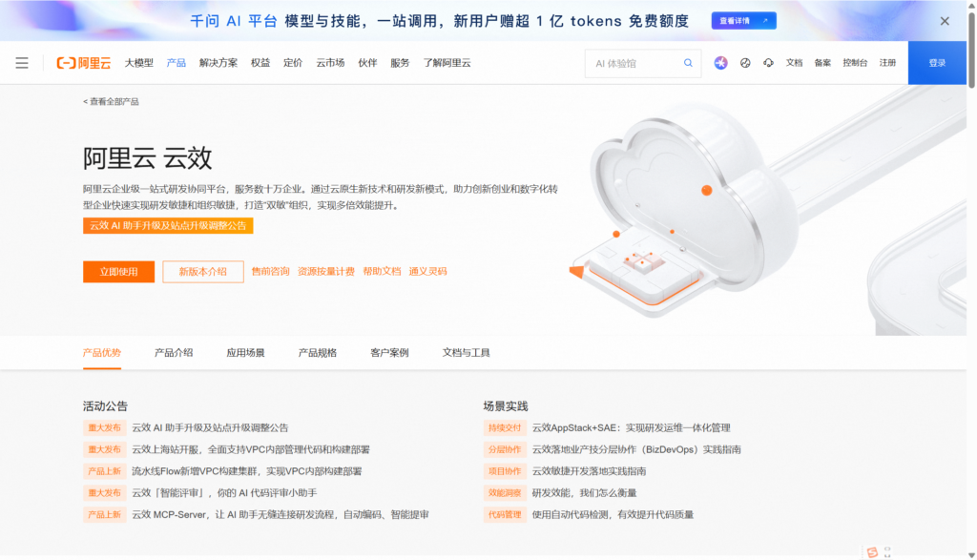Open the headset customer service icon
The height and width of the screenshot is (560, 977).
768,63
